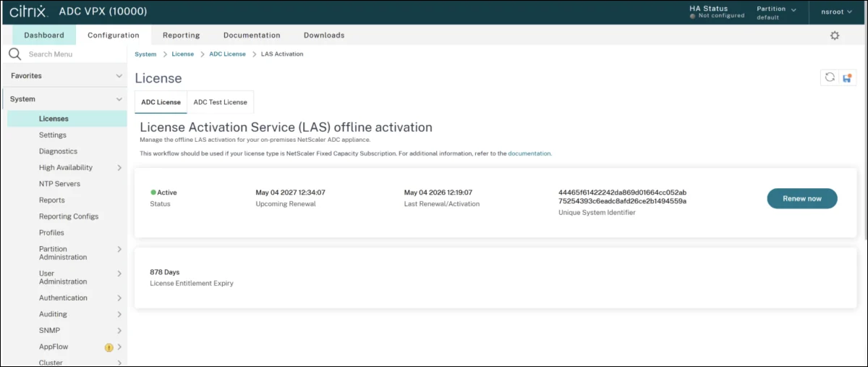
Task: Expand the Authentication submenu
Action: point(119,298)
